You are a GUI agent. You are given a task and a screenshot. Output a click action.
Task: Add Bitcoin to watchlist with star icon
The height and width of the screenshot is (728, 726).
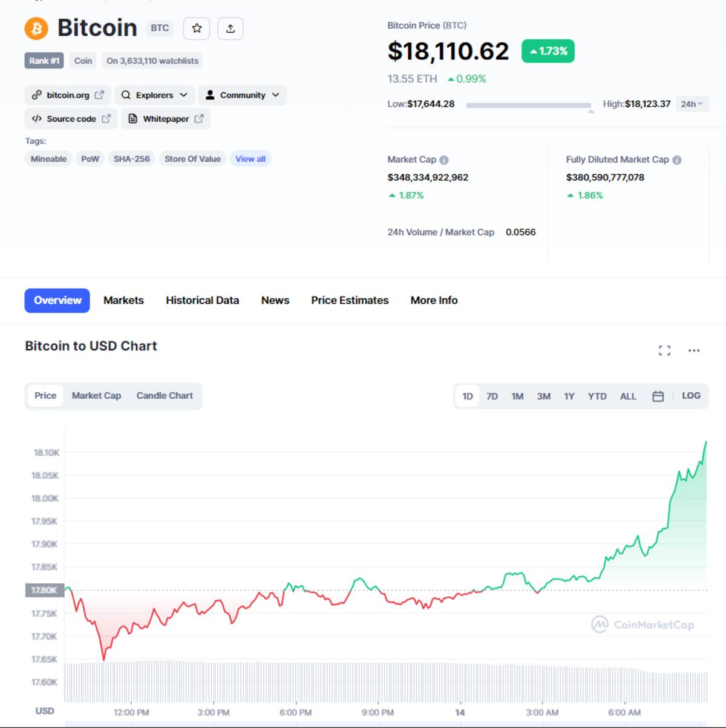point(197,28)
